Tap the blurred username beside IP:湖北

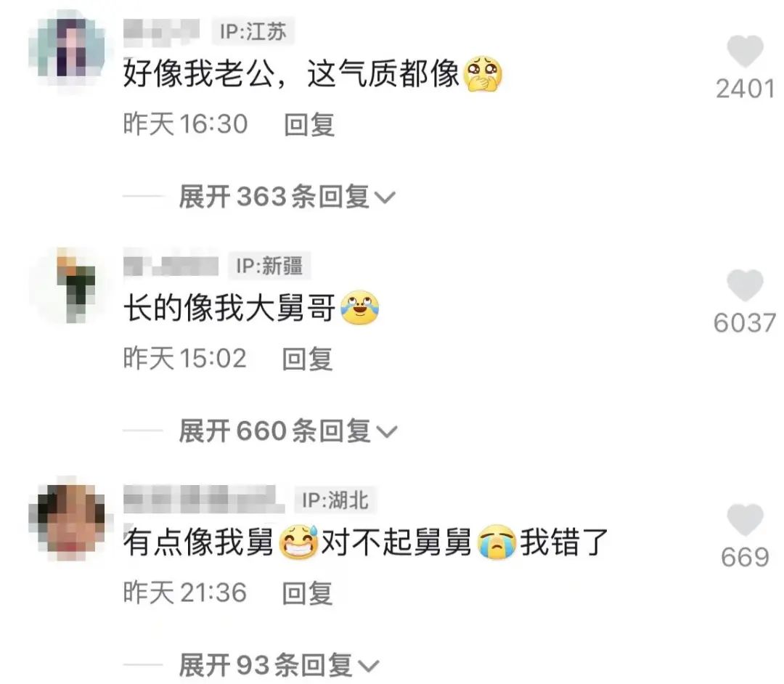[203, 499]
